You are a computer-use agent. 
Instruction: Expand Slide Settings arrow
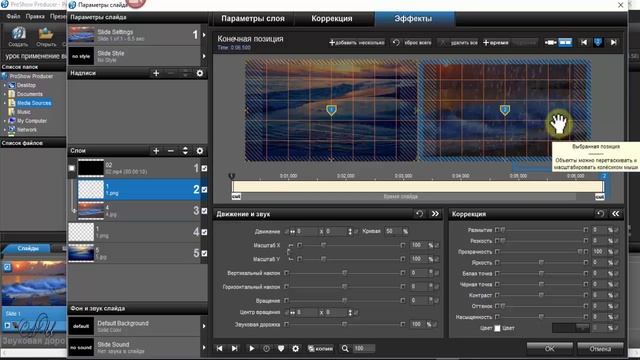click(x=204, y=35)
